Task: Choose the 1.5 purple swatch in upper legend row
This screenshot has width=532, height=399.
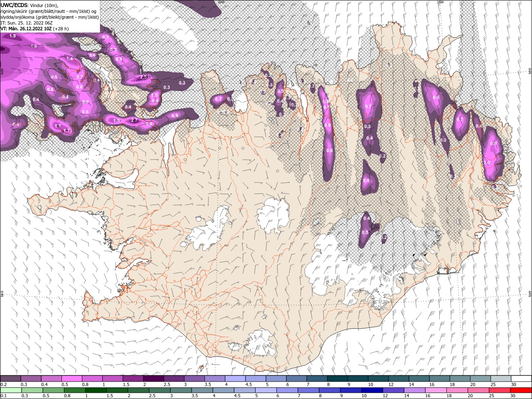Action: click(x=133, y=379)
